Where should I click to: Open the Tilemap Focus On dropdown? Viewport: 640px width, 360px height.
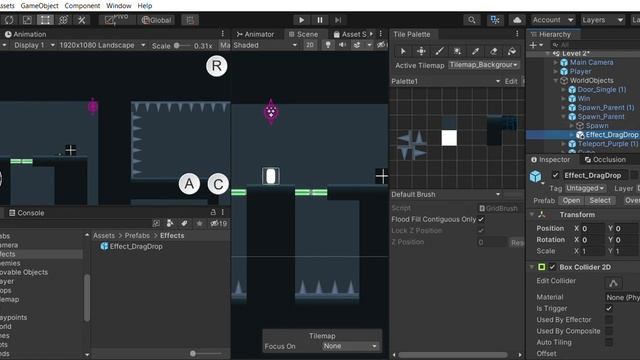click(349, 346)
